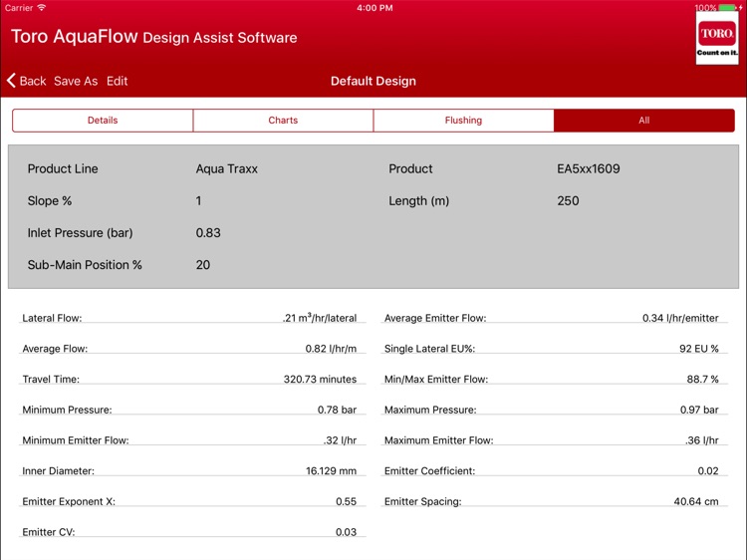Image resolution: width=747 pixels, height=560 pixels.
Task: Tap the Travel Time: label
Action: coord(51,380)
